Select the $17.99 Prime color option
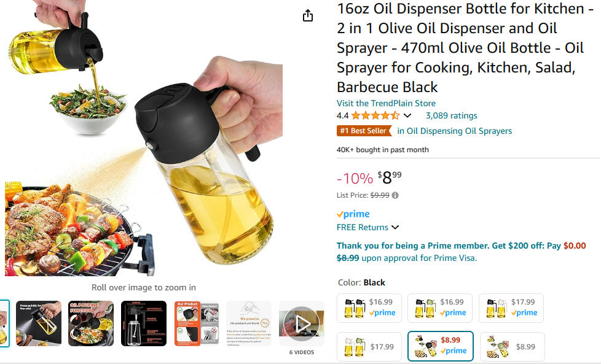 pos(511,308)
